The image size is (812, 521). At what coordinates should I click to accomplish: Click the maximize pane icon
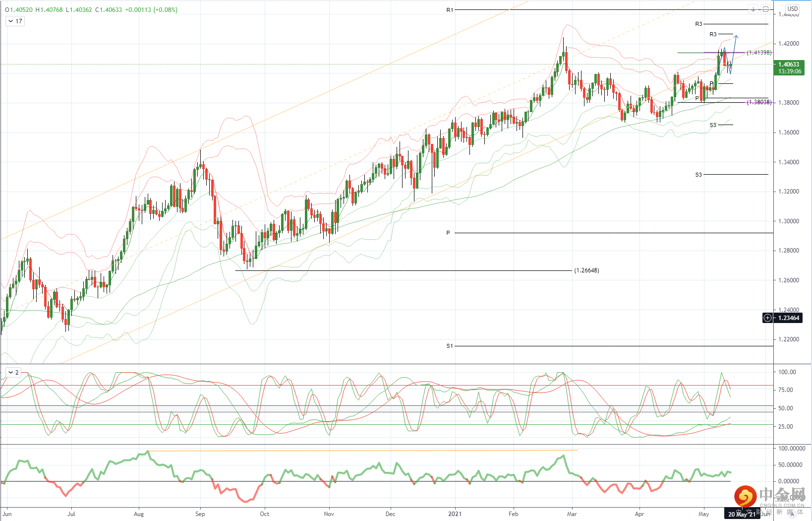[x=765, y=9]
